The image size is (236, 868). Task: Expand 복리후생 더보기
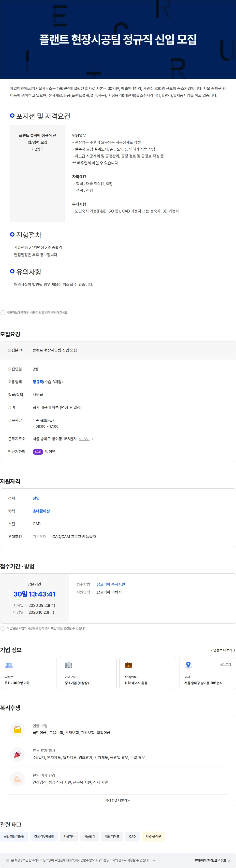click(118, 800)
